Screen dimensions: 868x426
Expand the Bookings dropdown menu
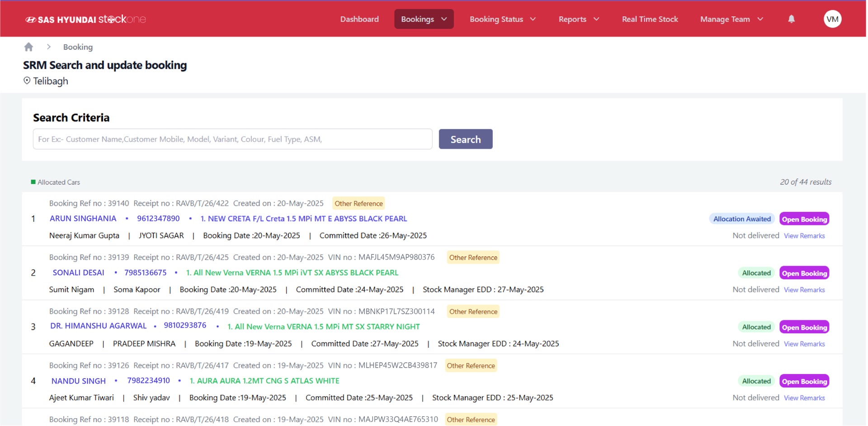coord(424,19)
